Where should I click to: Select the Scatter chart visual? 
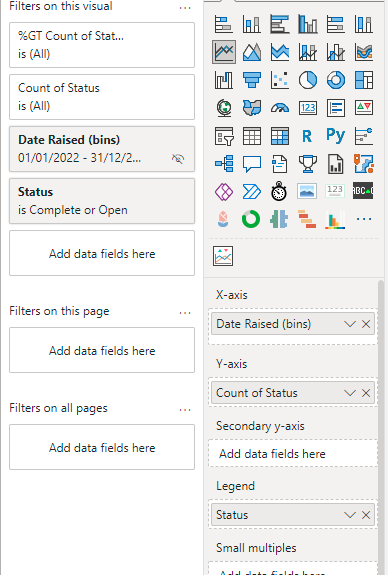click(279, 80)
